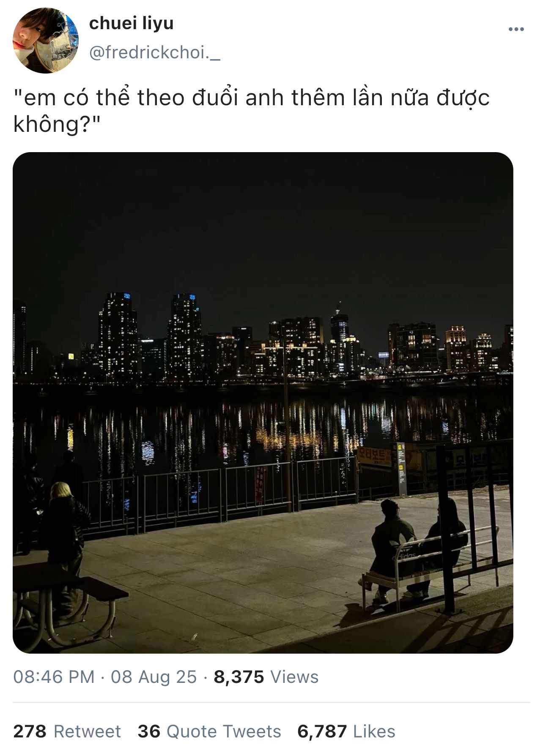View the 8,375 count number
Screen dimensions: 543x756
pos(239,677)
